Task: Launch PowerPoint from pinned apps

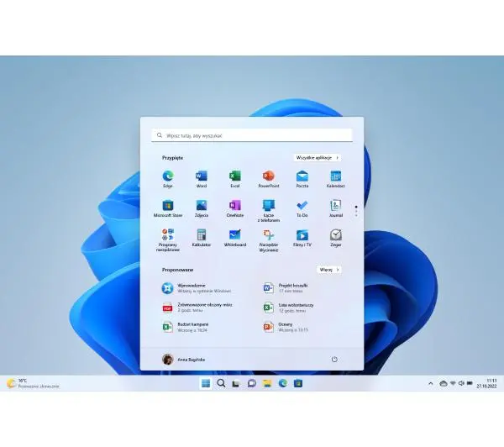Action: click(269, 179)
